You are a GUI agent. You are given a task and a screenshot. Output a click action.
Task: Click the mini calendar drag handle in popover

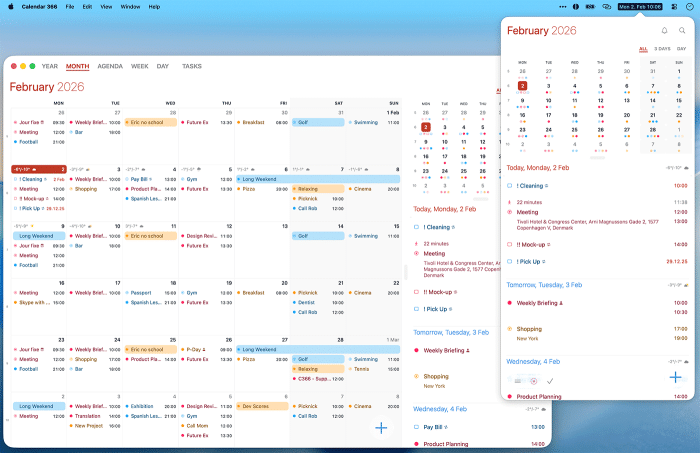(x=597, y=158)
